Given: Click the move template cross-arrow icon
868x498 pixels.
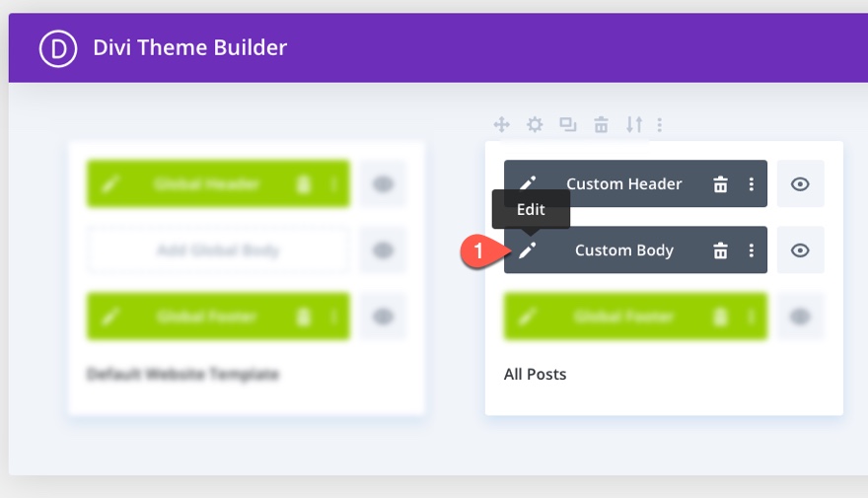Looking at the screenshot, I should click(x=501, y=124).
